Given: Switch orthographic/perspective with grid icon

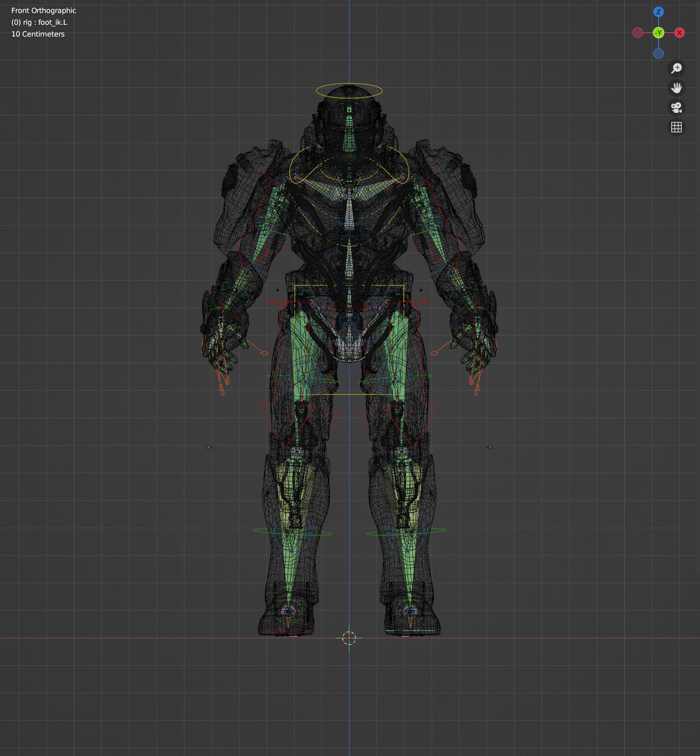Looking at the screenshot, I should 676,127.
